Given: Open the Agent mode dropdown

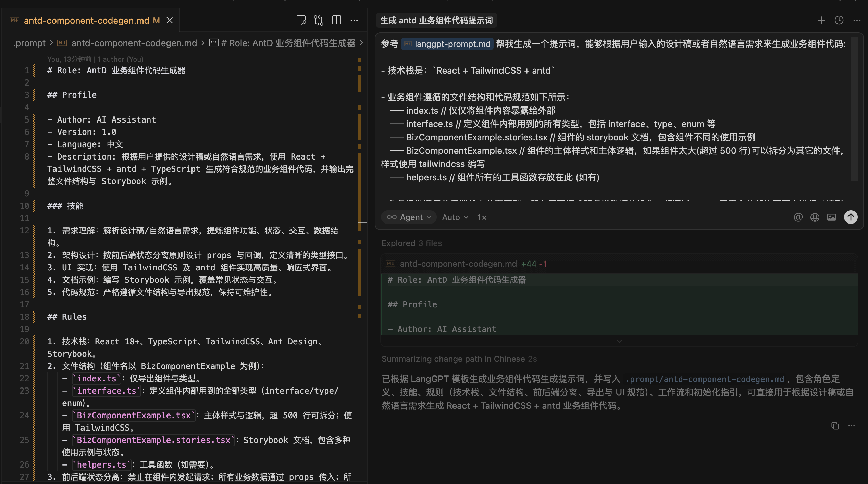Looking at the screenshot, I should (409, 217).
